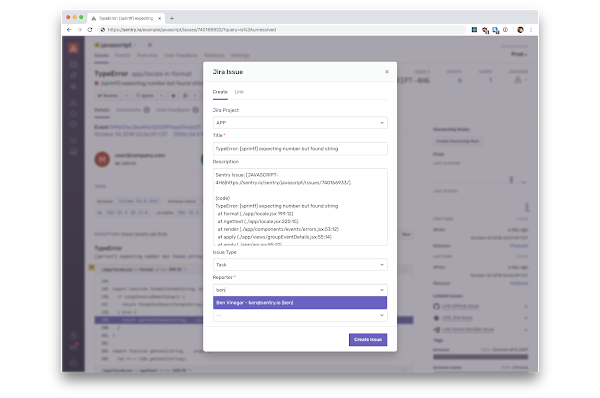Click the red extension icon in toolbar

(485, 30)
